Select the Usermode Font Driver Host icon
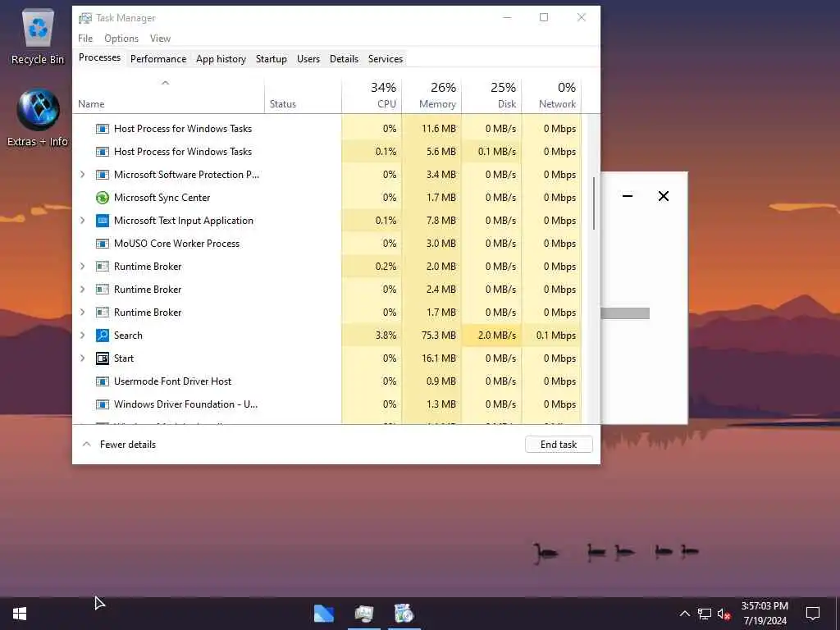 (x=103, y=381)
